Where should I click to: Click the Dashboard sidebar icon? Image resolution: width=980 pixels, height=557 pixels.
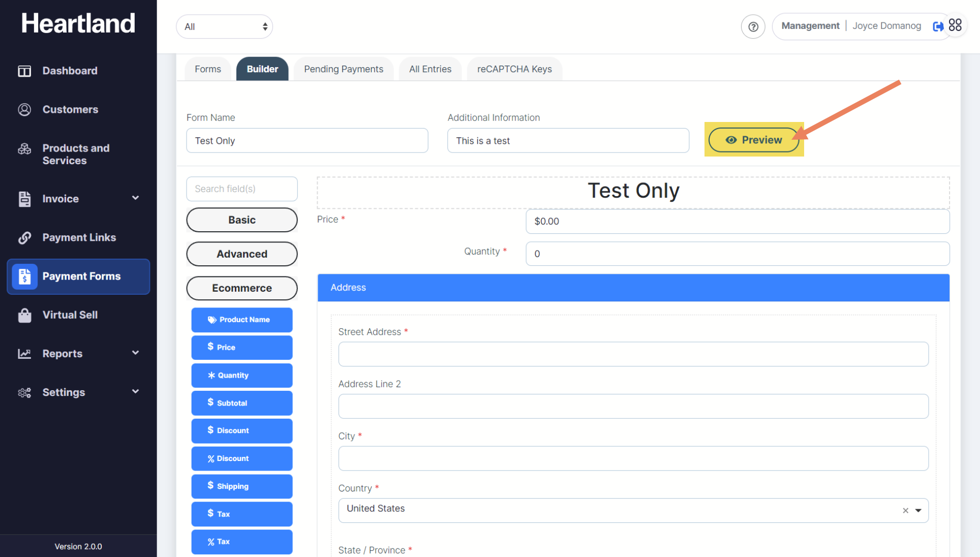coord(24,71)
